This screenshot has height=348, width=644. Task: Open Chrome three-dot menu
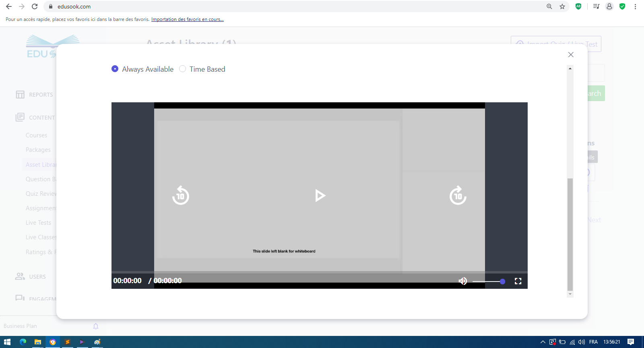[635, 6]
